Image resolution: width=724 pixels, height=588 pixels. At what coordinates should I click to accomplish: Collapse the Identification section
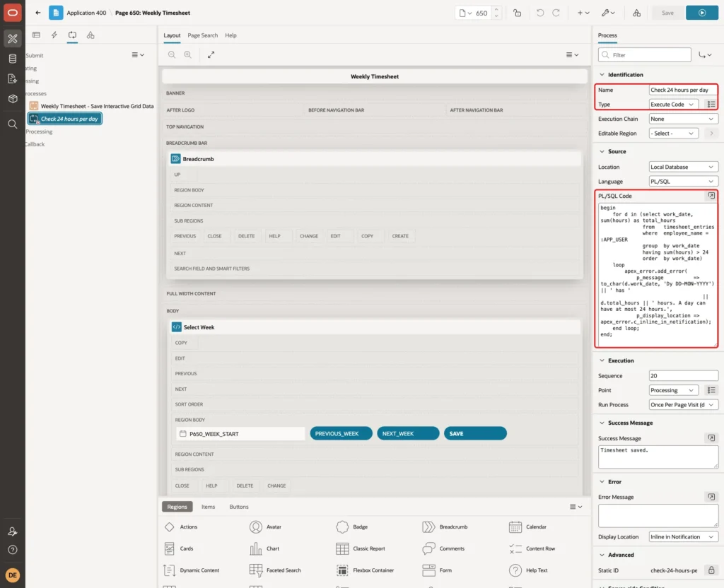pyautogui.click(x=602, y=74)
